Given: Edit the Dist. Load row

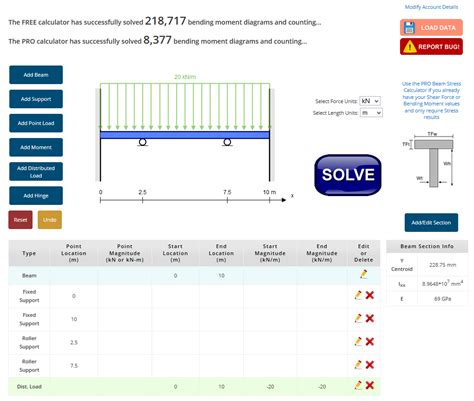Looking at the screenshot, I should [x=359, y=386].
